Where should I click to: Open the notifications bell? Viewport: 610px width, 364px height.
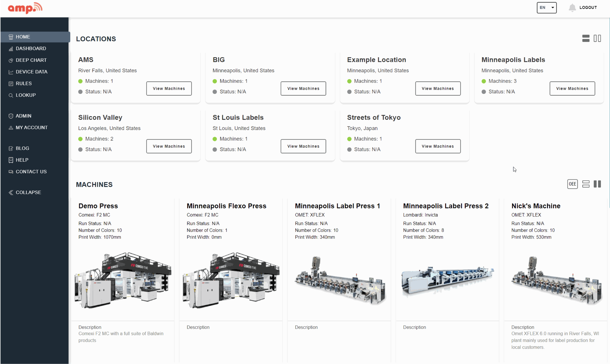point(572,8)
